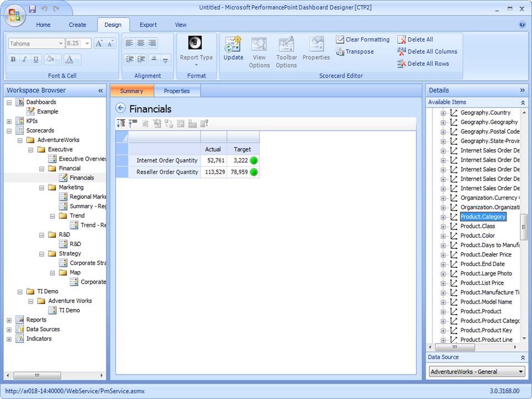532x399 pixels.
Task: Click the up-arrow list icon in scorecard toolbar
Action: [133, 124]
